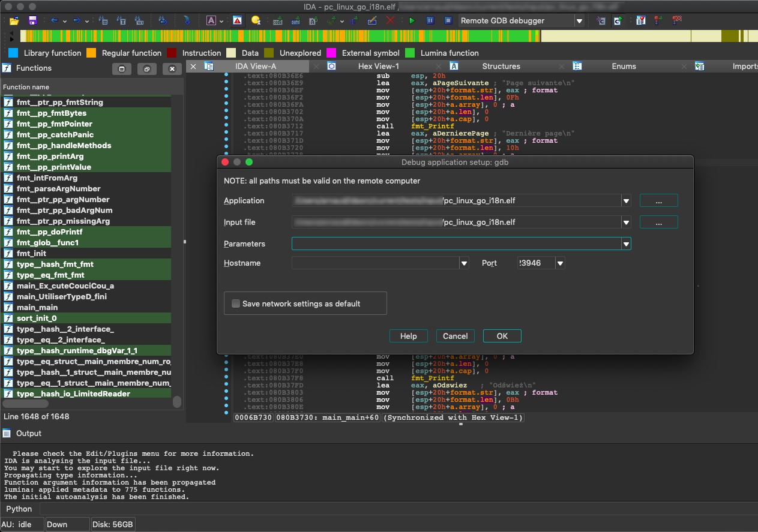Switch to the Structures tab
This screenshot has width=758, height=532.
point(501,66)
